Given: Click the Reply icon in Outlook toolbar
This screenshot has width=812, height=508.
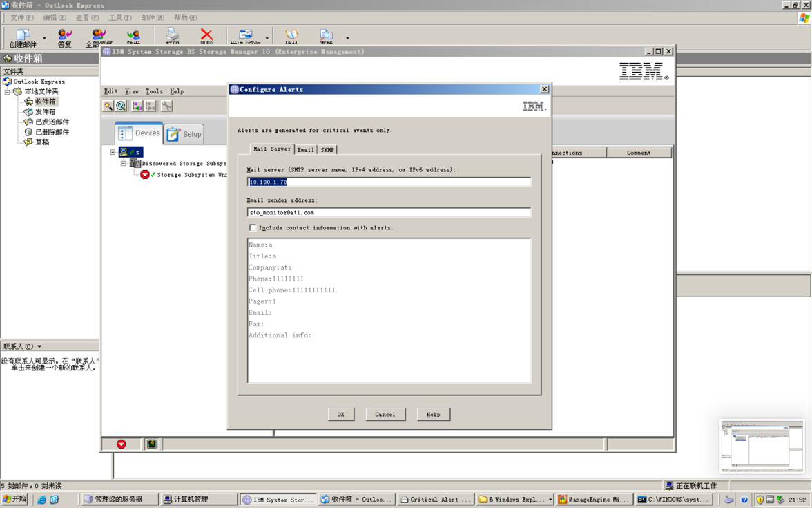Looking at the screenshot, I should click(65, 37).
